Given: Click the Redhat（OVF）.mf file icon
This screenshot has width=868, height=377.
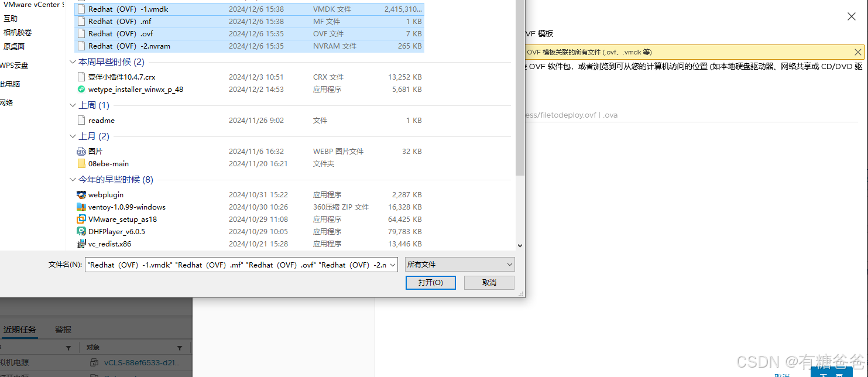Looking at the screenshot, I should tap(81, 22).
